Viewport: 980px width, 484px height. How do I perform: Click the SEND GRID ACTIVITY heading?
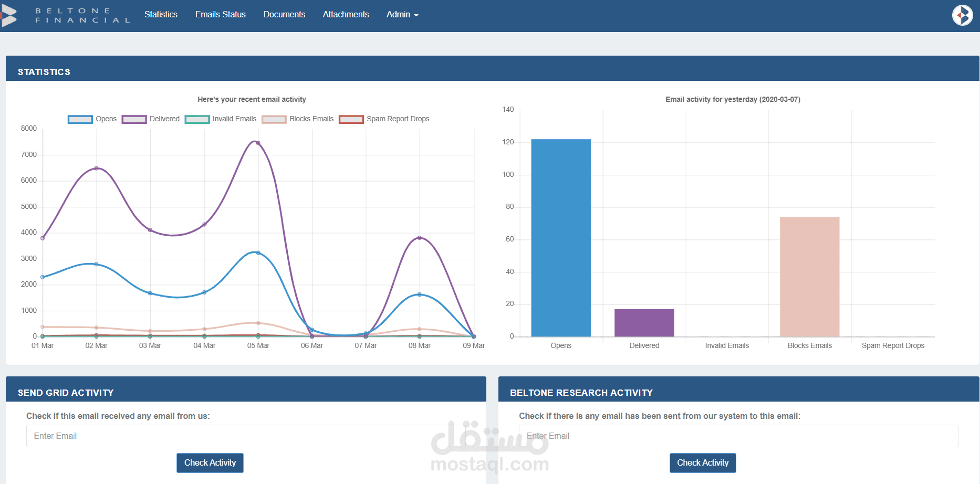click(x=66, y=393)
